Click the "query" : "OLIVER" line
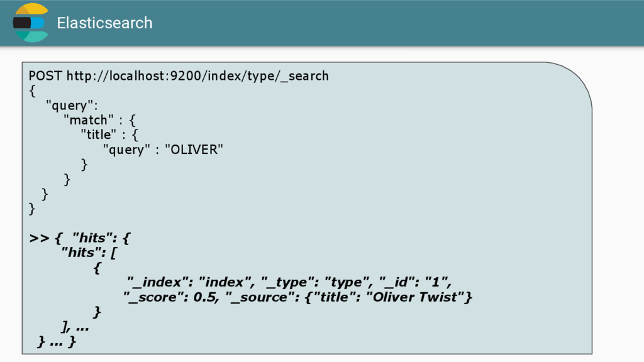The image size is (644, 362). click(163, 150)
